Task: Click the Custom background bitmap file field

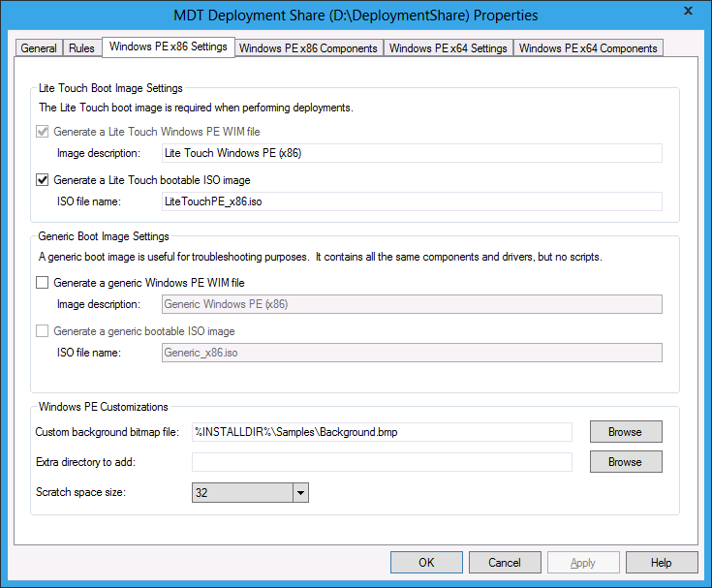Action: click(382, 432)
